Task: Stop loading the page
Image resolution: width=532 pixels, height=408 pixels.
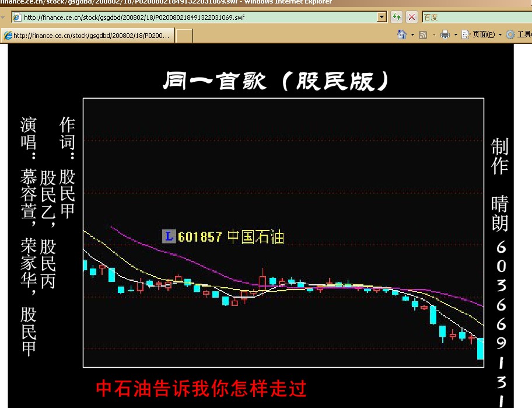Action: click(x=411, y=17)
